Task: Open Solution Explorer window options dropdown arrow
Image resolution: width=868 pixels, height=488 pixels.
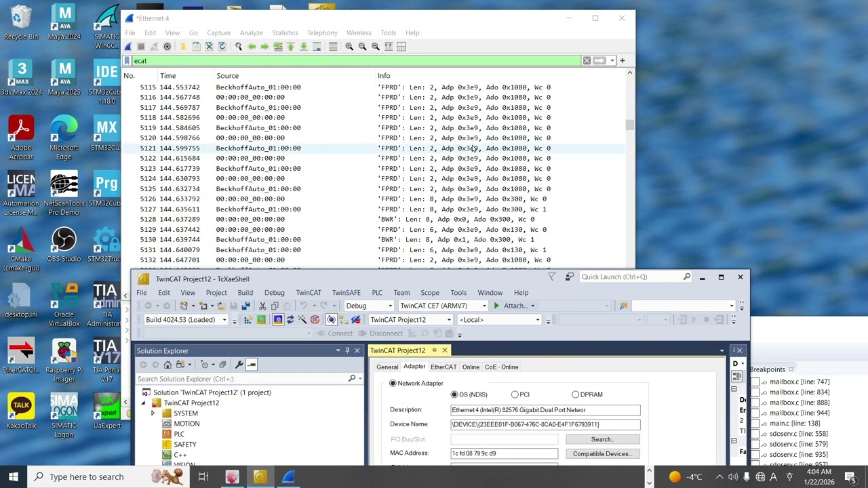Action: 338,350
